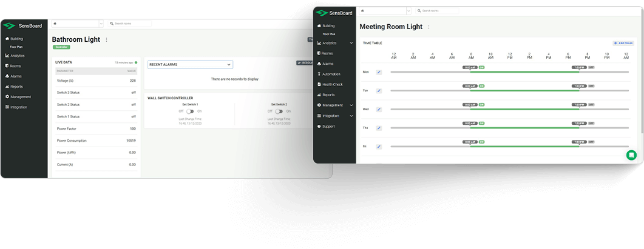Toggle Set Switch 1 on
This screenshot has height=249, width=644.
tap(190, 111)
